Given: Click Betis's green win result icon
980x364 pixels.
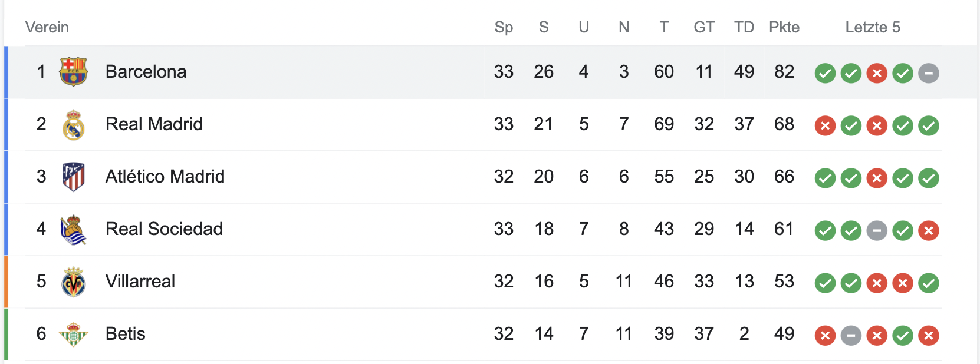Looking at the screenshot, I should tap(903, 335).
